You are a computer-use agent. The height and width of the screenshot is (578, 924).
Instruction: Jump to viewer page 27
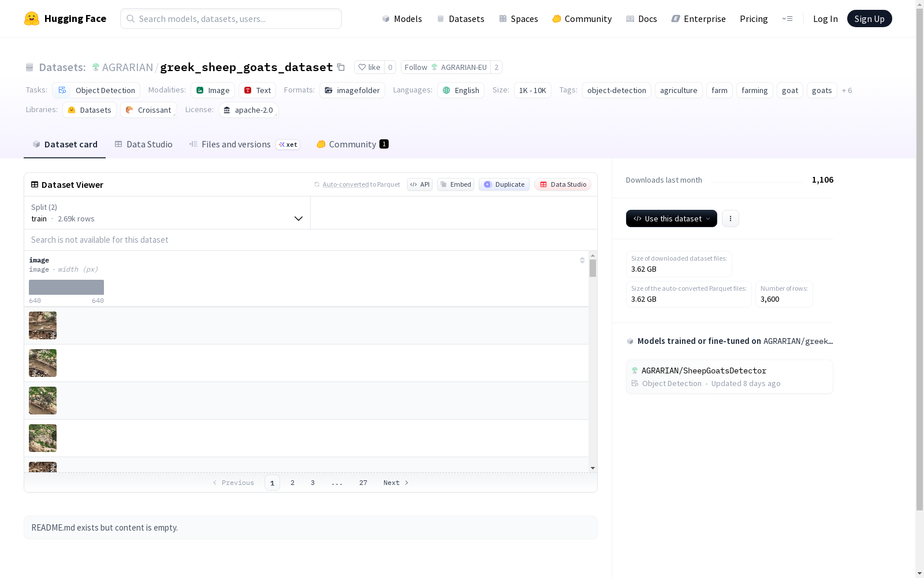click(x=363, y=483)
